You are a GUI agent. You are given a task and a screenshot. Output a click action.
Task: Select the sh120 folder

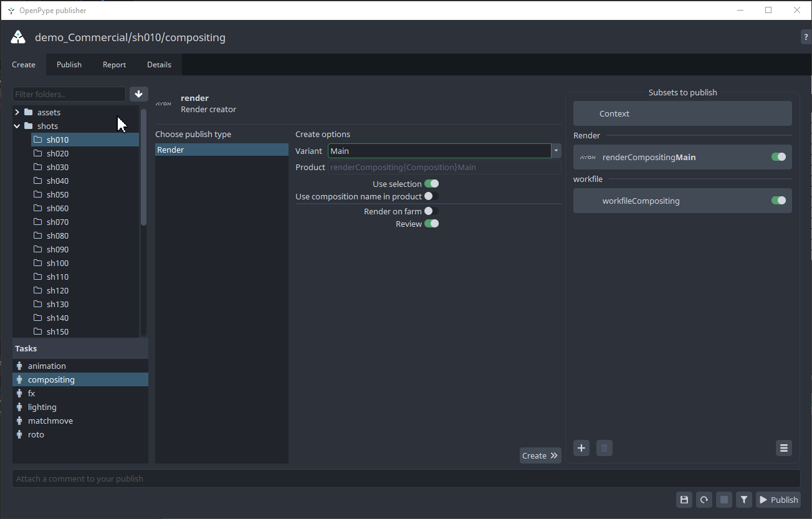85,290
